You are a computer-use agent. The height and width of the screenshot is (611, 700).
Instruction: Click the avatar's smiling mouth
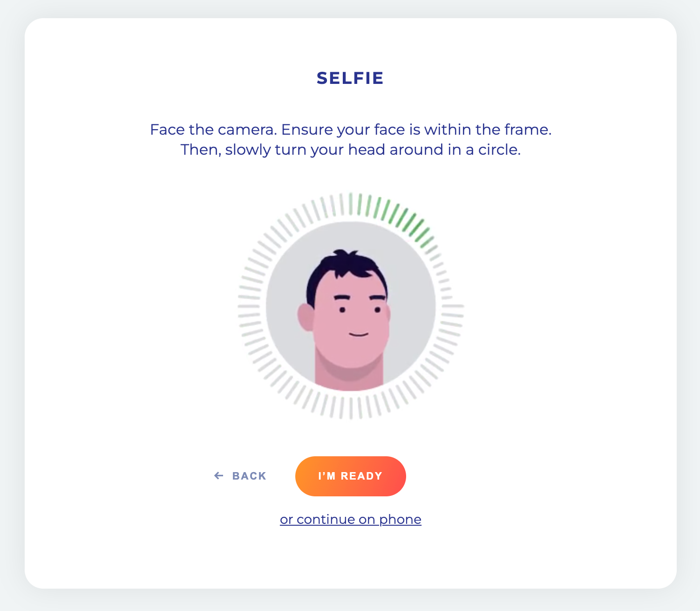[x=359, y=334]
